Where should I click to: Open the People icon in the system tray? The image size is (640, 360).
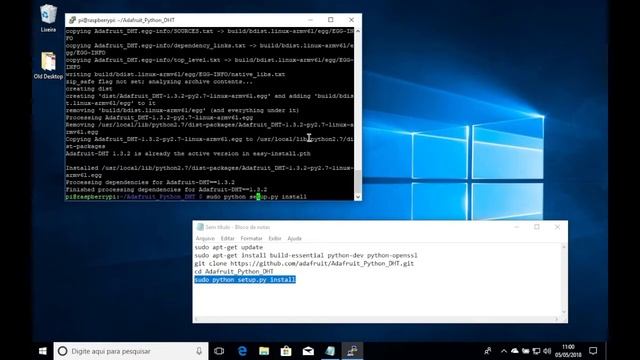coord(487,351)
